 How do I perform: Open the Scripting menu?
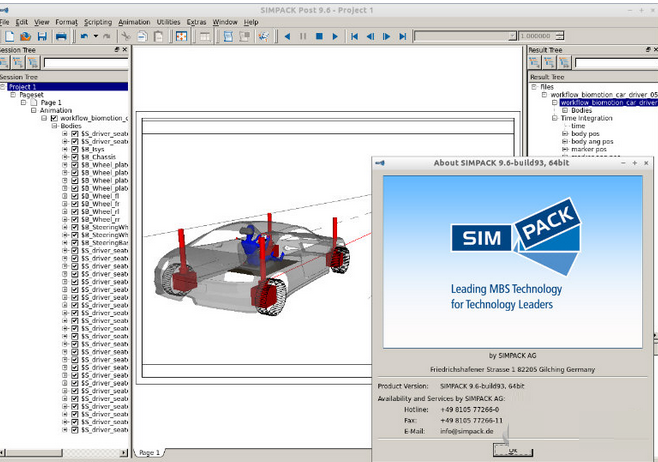tap(98, 21)
